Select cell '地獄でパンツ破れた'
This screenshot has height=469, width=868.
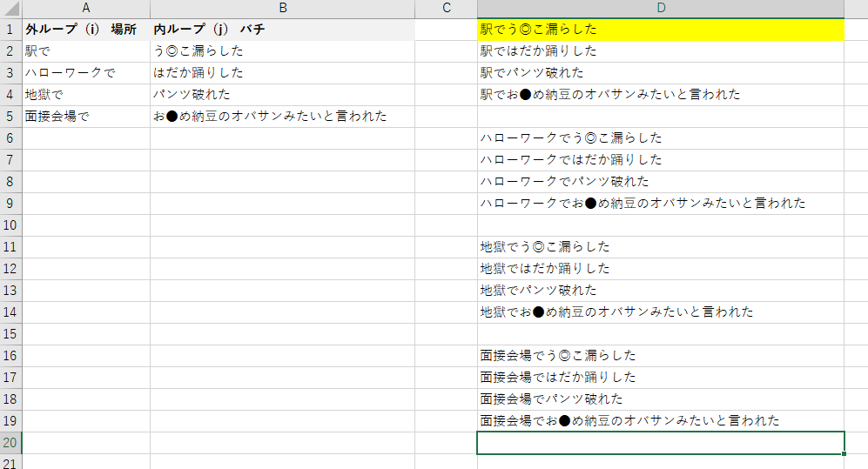pos(661,291)
